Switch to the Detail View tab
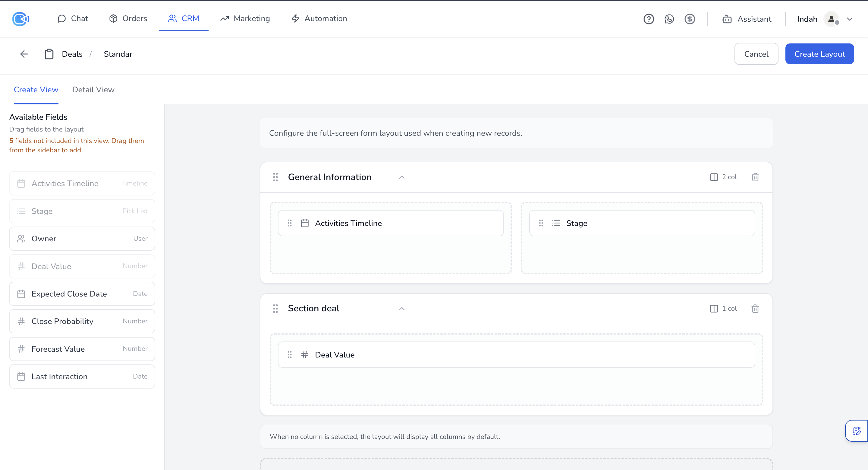 pos(93,90)
